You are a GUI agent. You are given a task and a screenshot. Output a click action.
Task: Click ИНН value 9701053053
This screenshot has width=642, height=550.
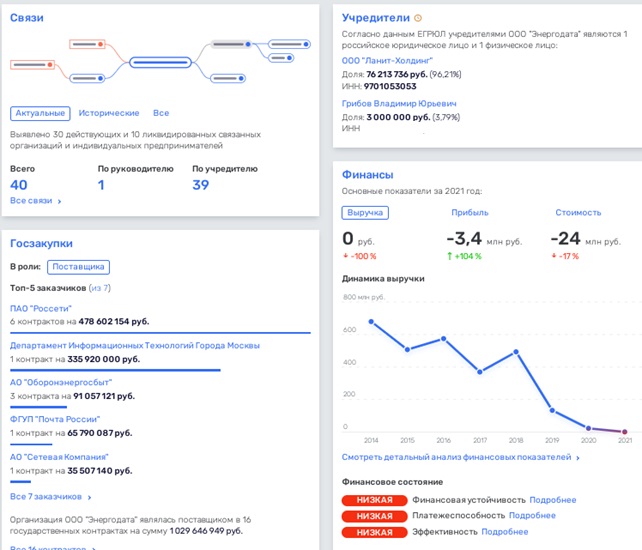point(390,86)
